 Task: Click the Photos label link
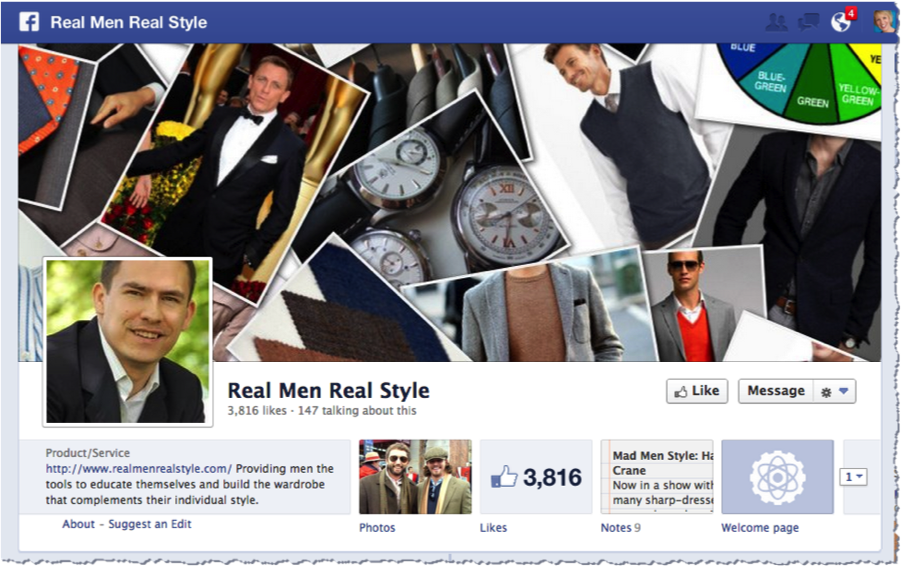point(377,528)
